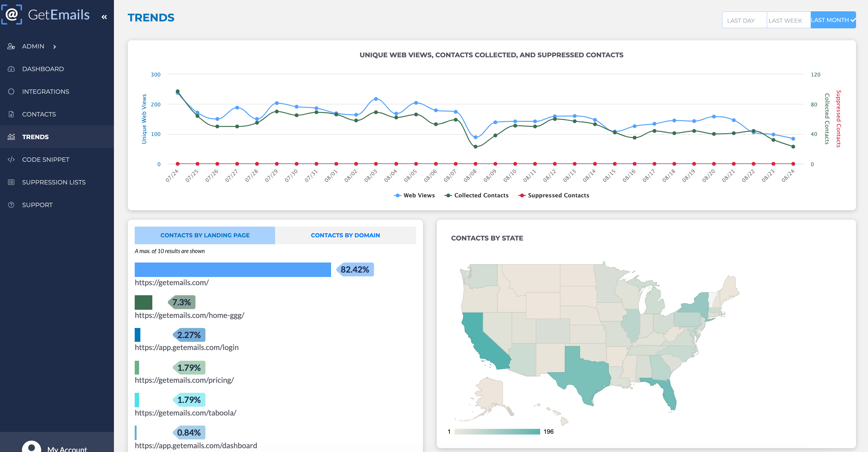Viewport: 868px width, 452px height.
Task: Expand the Admin menu chevron
Action: [x=54, y=47]
